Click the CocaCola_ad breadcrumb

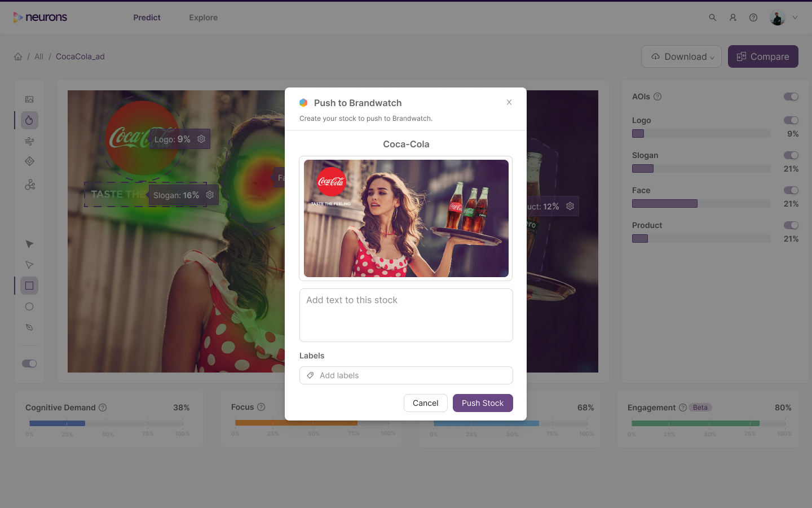[80, 56]
